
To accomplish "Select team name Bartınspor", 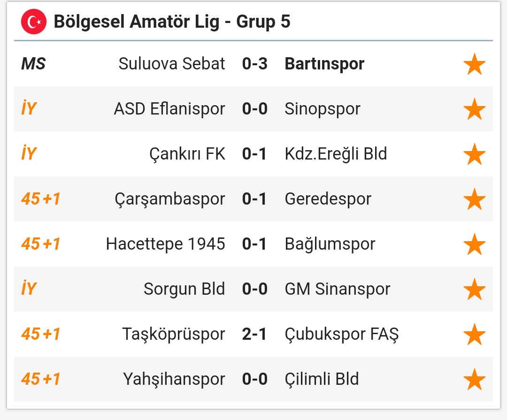I will (324, 64).
